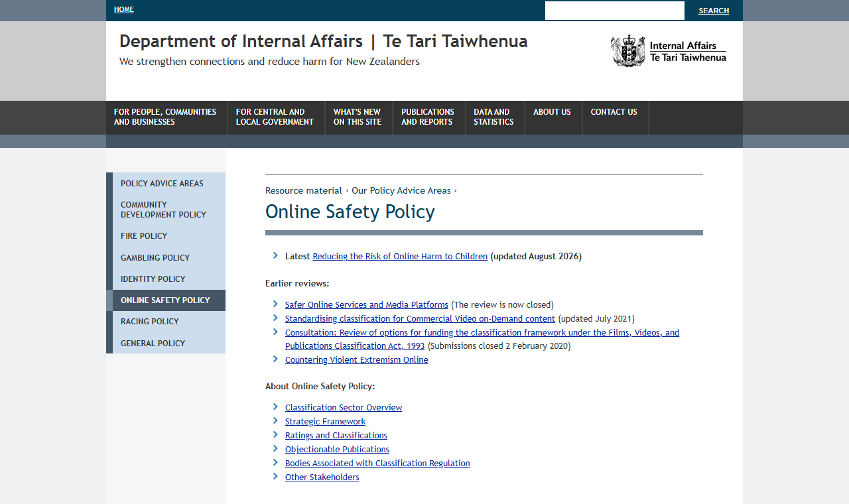
Task: Open Other Stakeholders link
Action: (x=322, y=477)
